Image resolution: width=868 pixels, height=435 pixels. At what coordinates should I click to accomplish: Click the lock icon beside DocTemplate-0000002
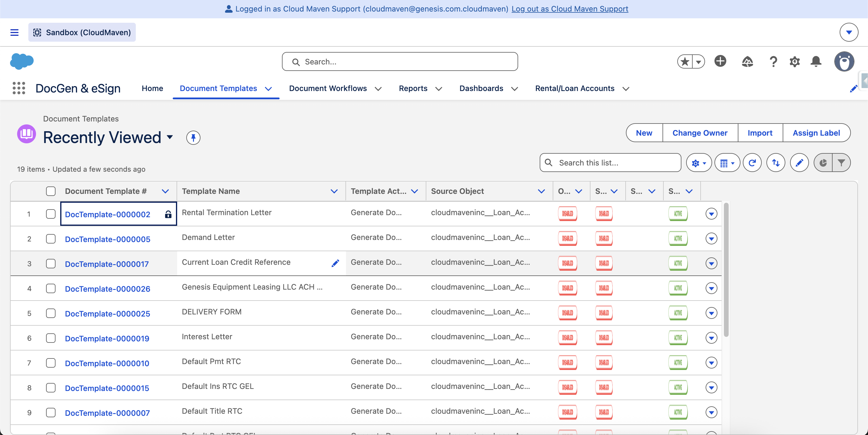[x=168, y=214]
